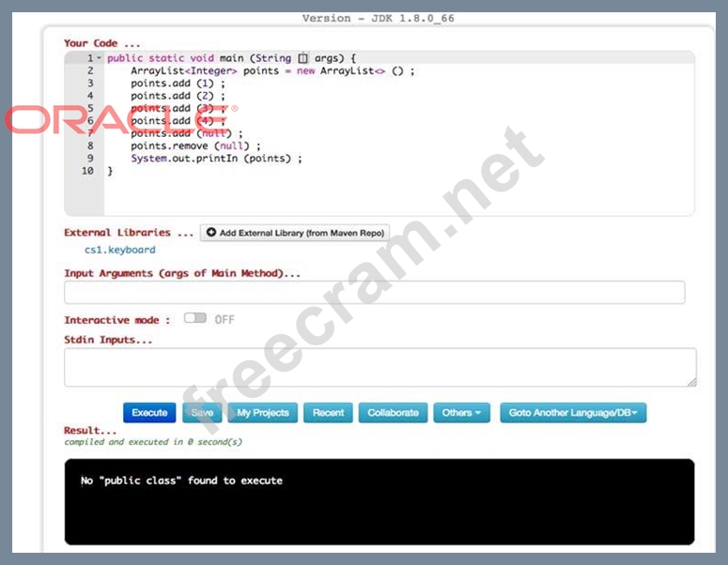Select line number 10 in the gutter
This screenshot has height=565, width=728.
click(87, 171)
